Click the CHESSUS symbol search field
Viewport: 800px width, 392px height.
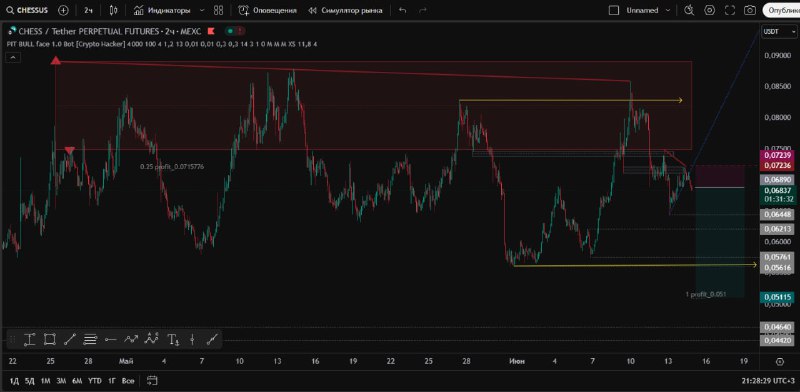point(28,10)
